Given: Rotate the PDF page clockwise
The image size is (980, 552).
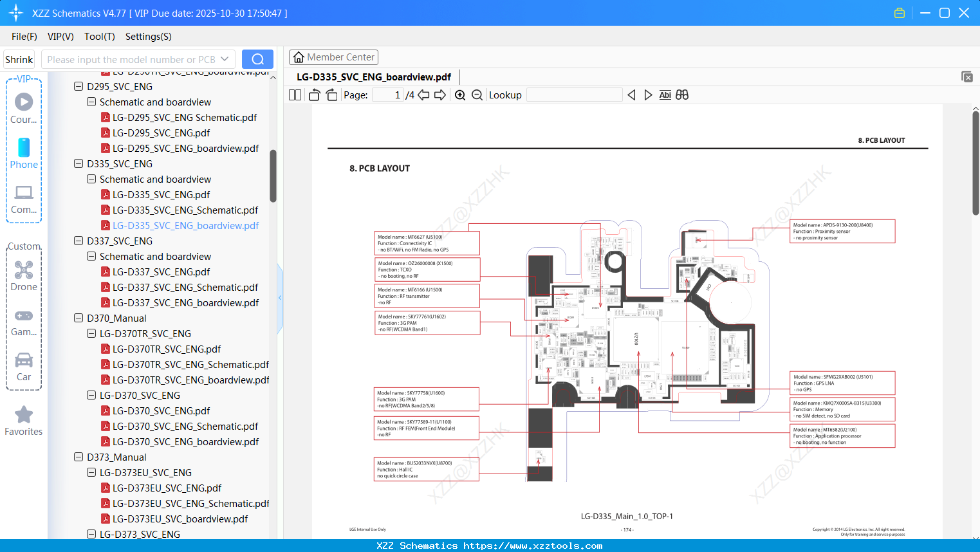Looking at the screenshot, I should point(331,95).
